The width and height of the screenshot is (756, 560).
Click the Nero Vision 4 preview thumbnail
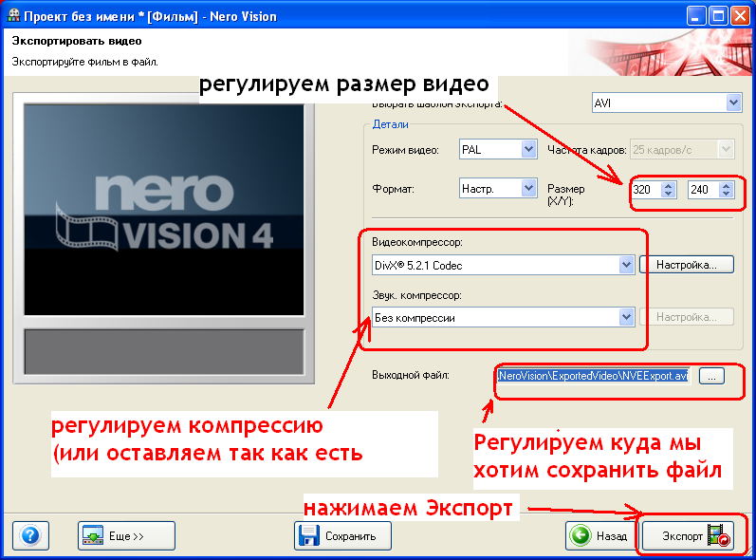coord(164,210)
